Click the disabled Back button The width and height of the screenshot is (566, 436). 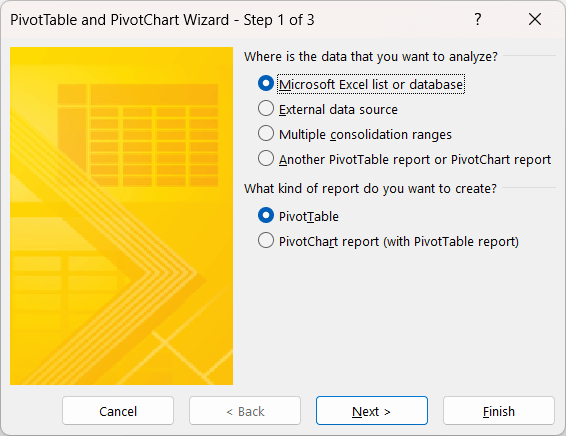[x=245, y=411]
